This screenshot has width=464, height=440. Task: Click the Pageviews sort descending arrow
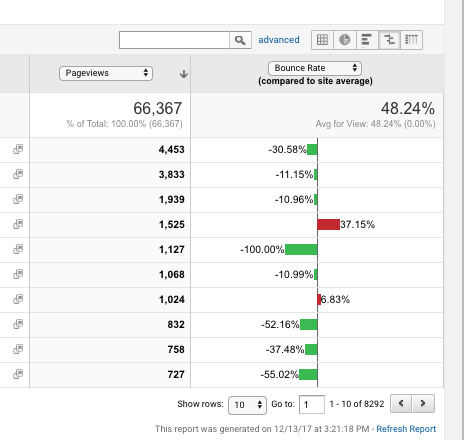[x=184, y=74]
